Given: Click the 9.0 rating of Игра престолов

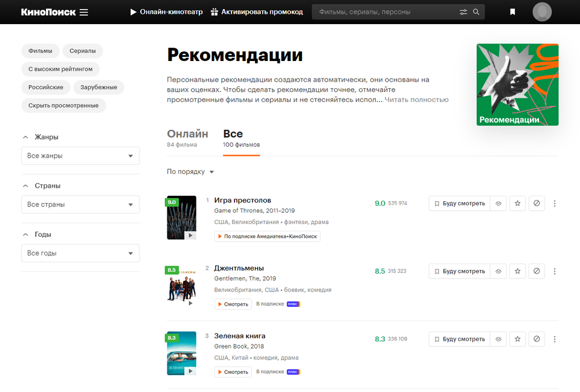Looking at the screenshot, I should 380,204.
